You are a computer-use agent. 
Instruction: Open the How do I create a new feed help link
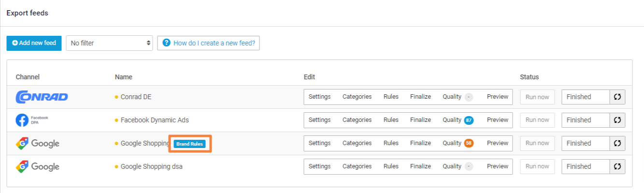[209, 43]
